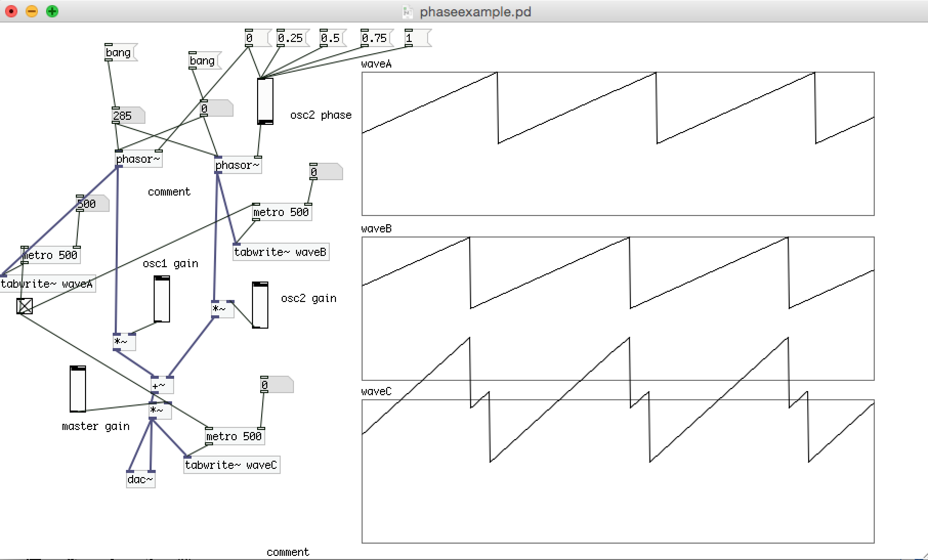Click the left bang button above the 285 number box

coord(119,52)
